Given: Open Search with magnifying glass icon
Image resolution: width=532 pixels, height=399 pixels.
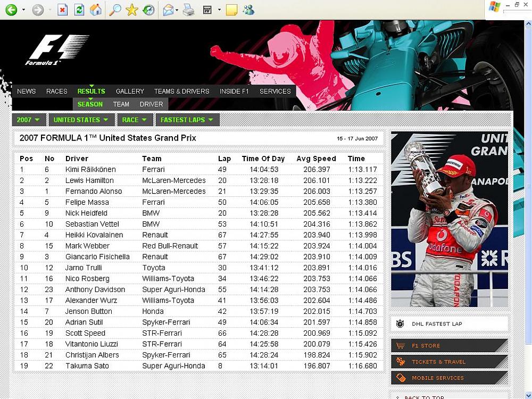Looking at the screenshot, I should (114, 10).
